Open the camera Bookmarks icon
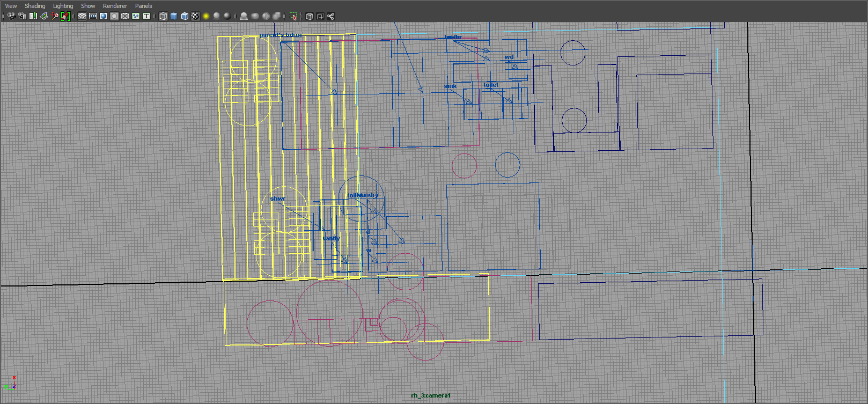This screenshot has width=868, height=404. [33, 16]
